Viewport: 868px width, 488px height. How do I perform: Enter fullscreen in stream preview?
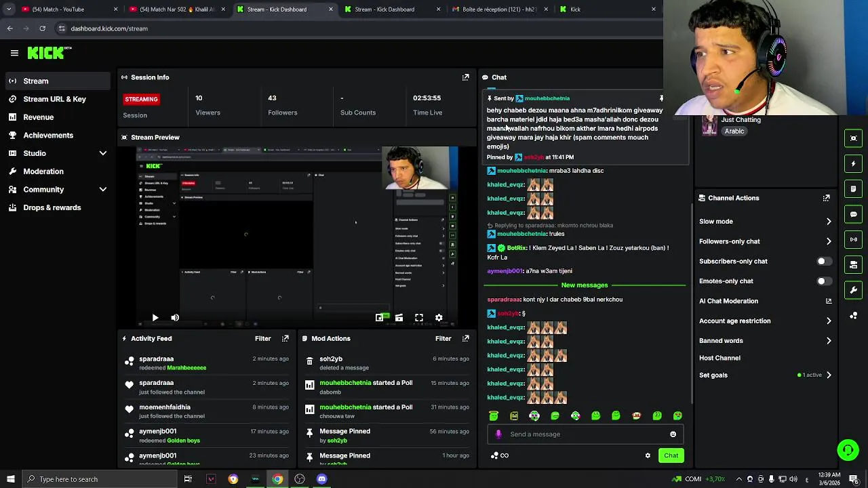(419, 317)
